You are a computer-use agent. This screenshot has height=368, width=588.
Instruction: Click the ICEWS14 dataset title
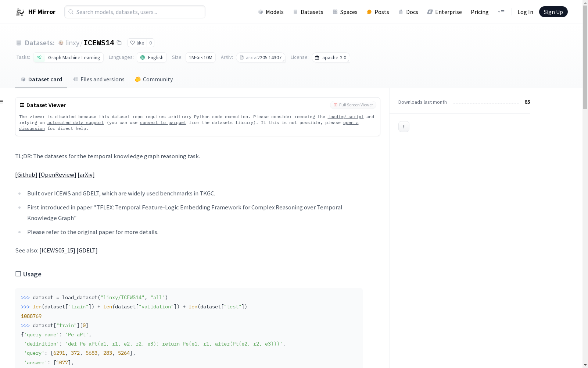[x=99, y=43]
